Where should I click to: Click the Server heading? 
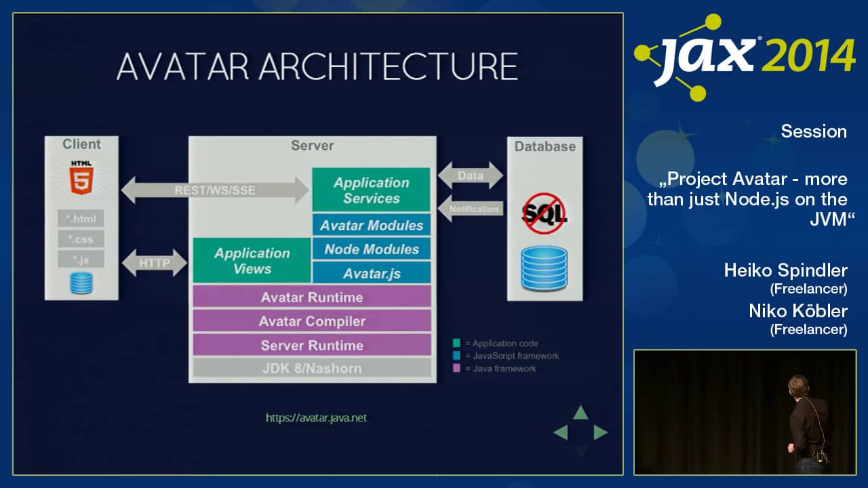click(312, 146)
